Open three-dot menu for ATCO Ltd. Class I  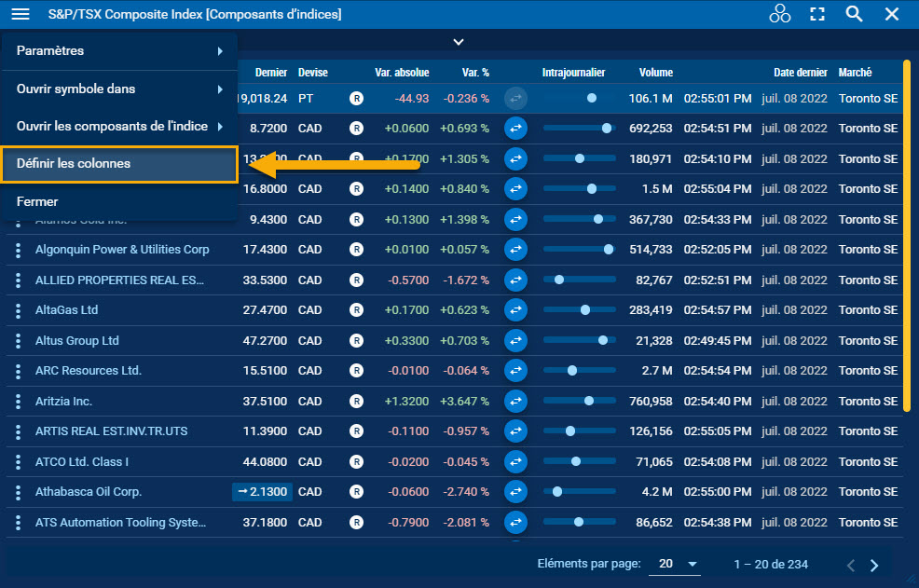(18, 462)
